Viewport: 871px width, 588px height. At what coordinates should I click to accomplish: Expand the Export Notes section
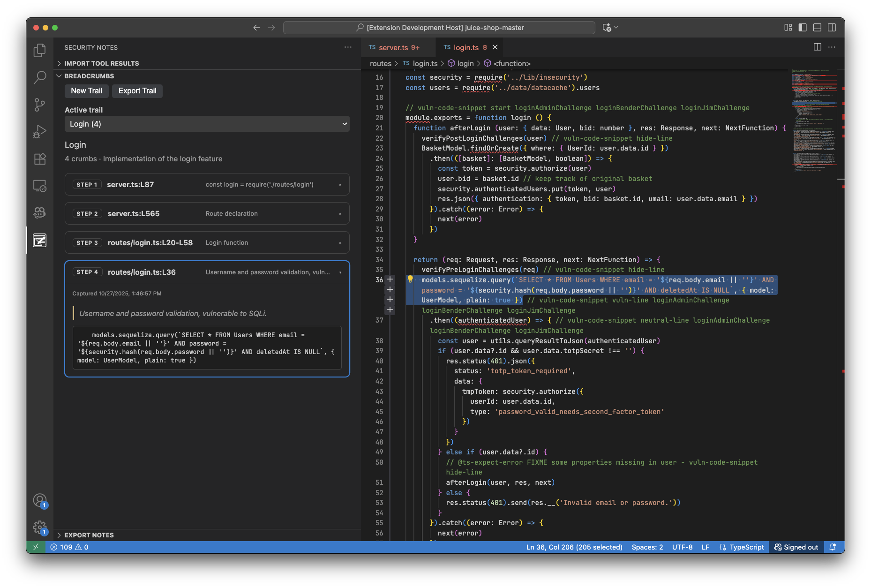tap(207, 535)
